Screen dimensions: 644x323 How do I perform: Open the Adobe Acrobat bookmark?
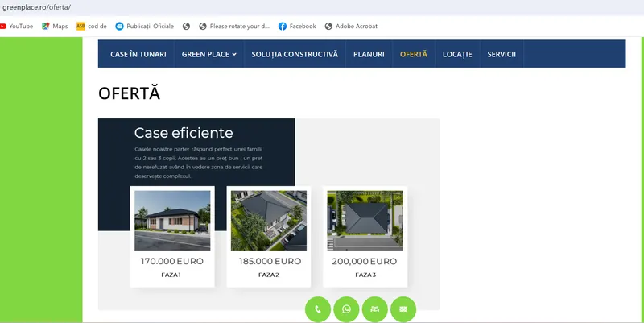[x=351, y=26]
